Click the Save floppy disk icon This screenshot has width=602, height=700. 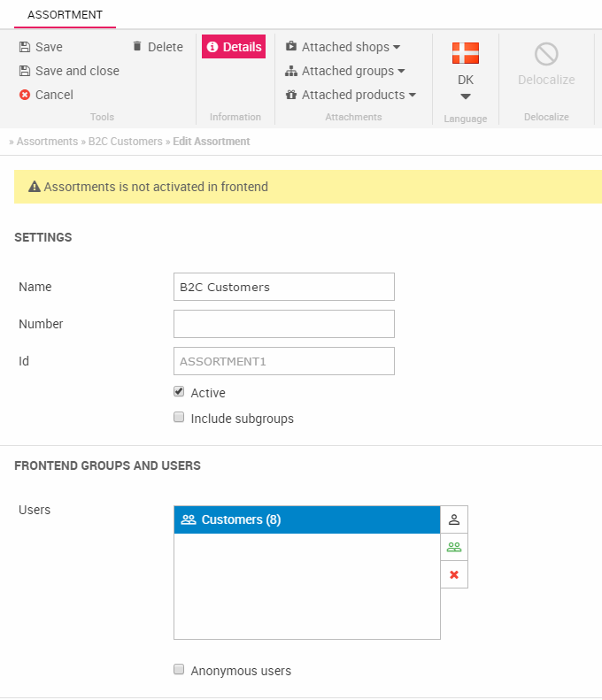25,47
